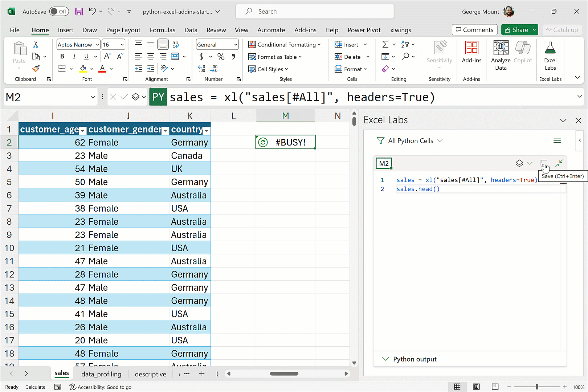Click the zoom slider handle

click(537, 387)
